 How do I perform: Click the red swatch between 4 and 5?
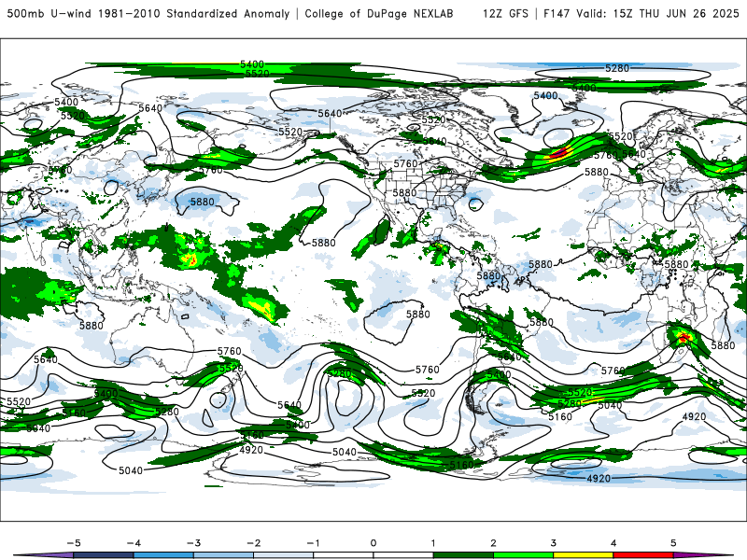pos(643,555)
